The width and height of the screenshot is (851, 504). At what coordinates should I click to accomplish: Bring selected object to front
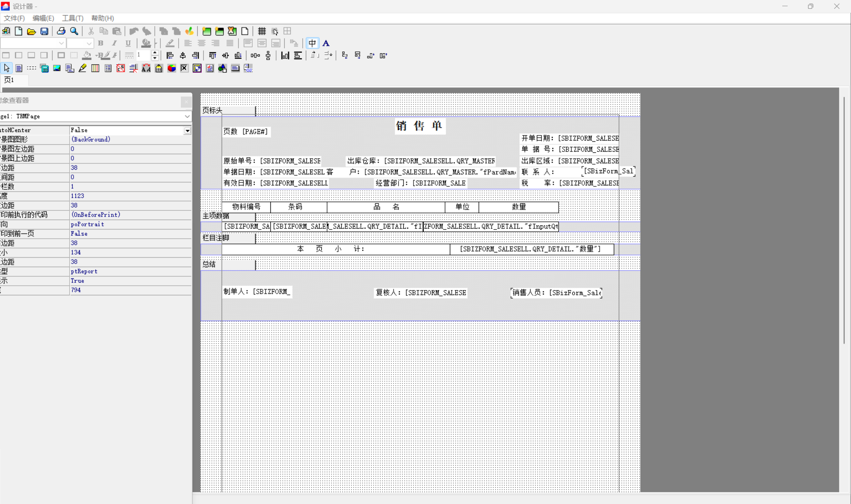[164, 31]
